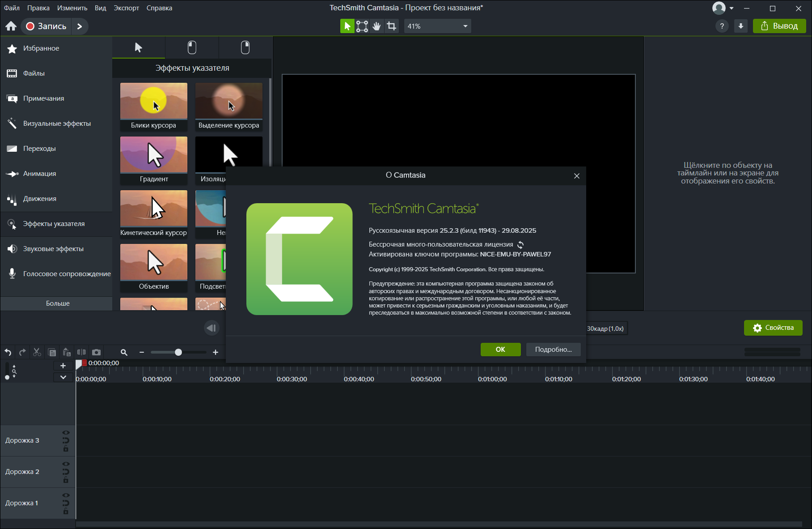The width and height of the screenshot is (812, 529).
Task: Toggle lock on Дорожка 3
Action: pyautogui.click(x=66, y=448)
